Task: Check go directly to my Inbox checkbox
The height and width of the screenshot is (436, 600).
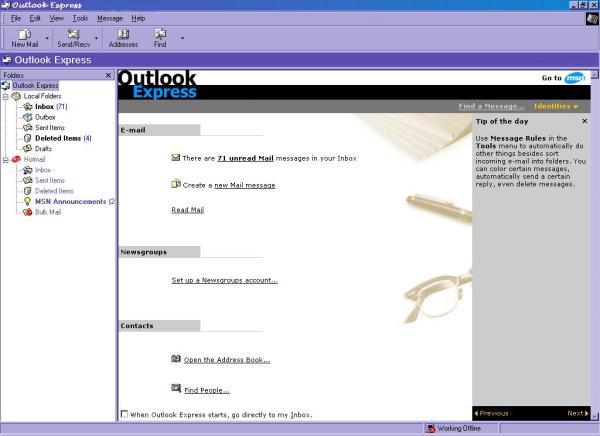Action: tap(124, 414)
